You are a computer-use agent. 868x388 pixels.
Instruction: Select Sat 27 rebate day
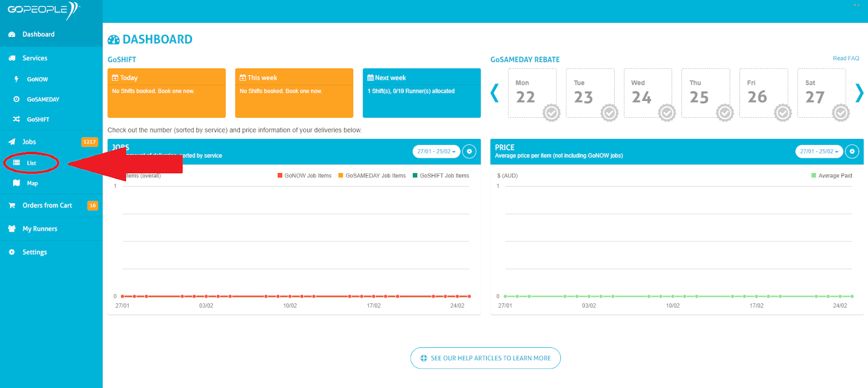(822, 93)
